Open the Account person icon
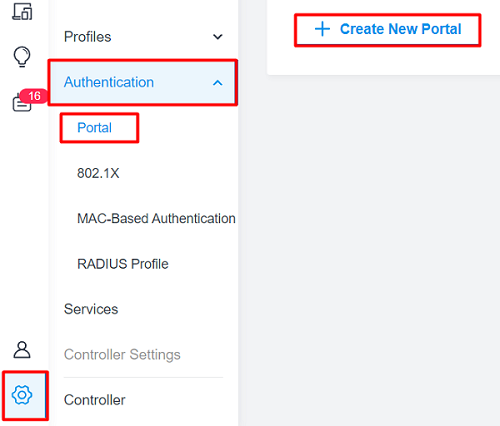This screenshot has height=426, width=500. click(22, 350)
